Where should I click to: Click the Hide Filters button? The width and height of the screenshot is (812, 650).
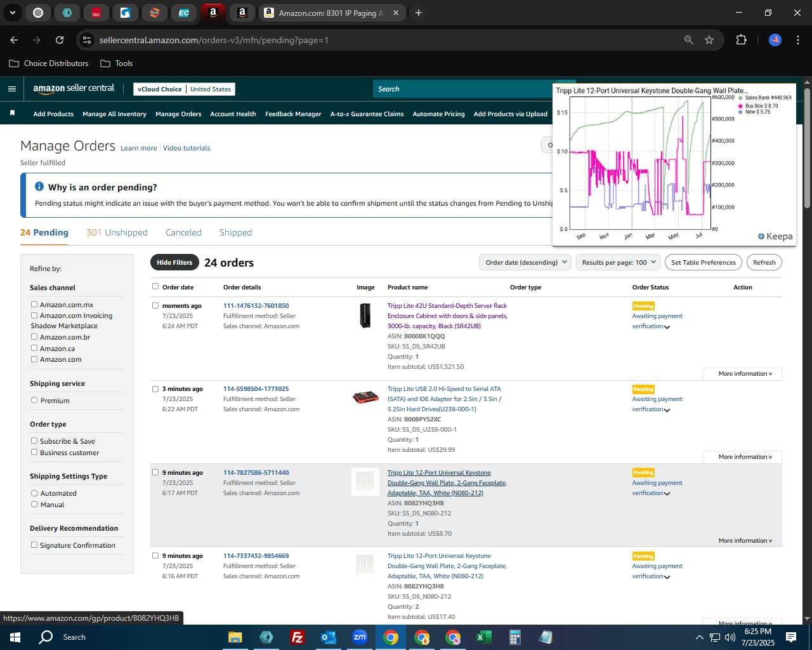(x=174, y=262)
